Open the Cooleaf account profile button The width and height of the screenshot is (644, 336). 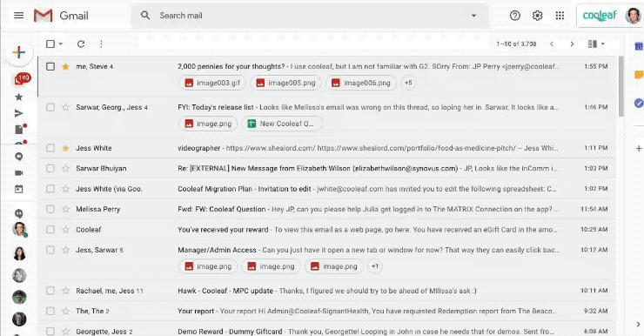(610, 16)
